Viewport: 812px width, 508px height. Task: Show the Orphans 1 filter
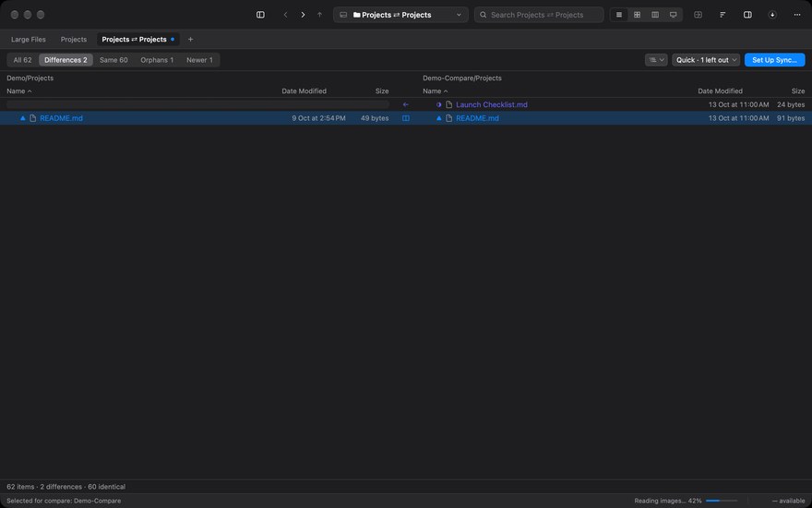click(x=157, y=60)
